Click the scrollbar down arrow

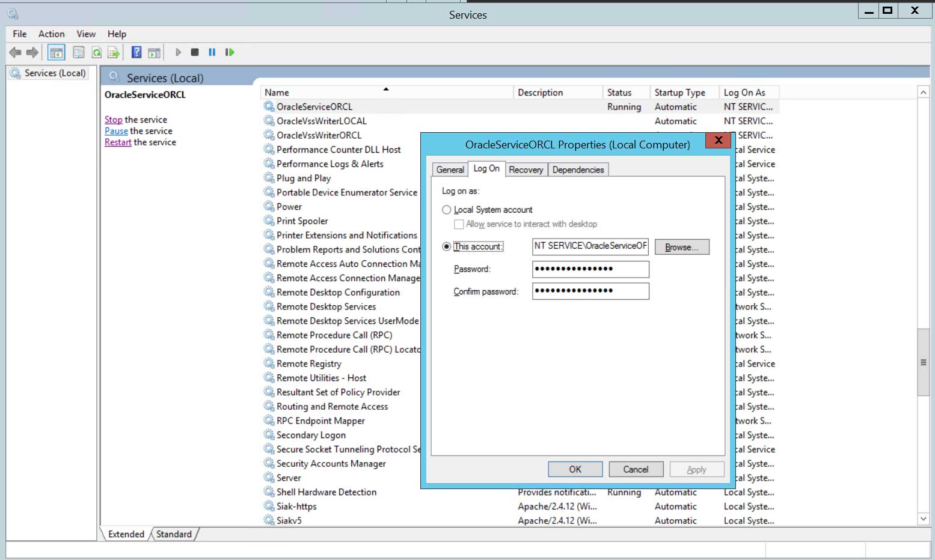pos(924,519)
